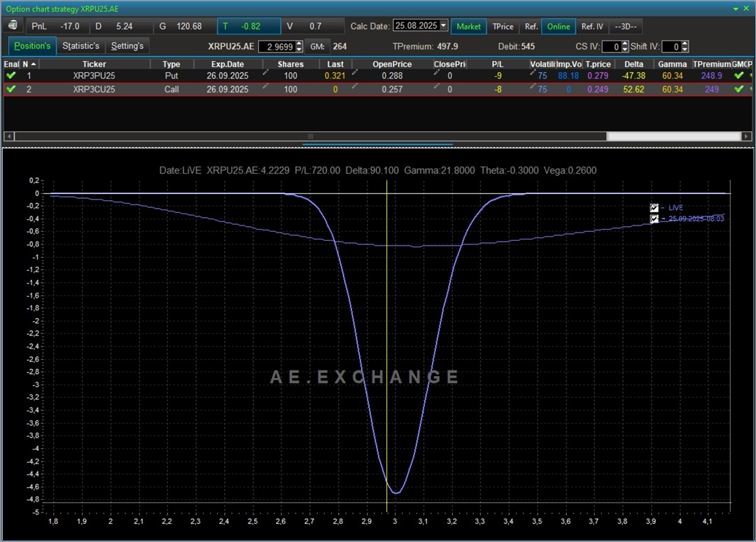Click the green GM checkmark in XRP3CU25 row
This screenshot has height=542, width=756.
pyautogui.click(x=738, y=89)
